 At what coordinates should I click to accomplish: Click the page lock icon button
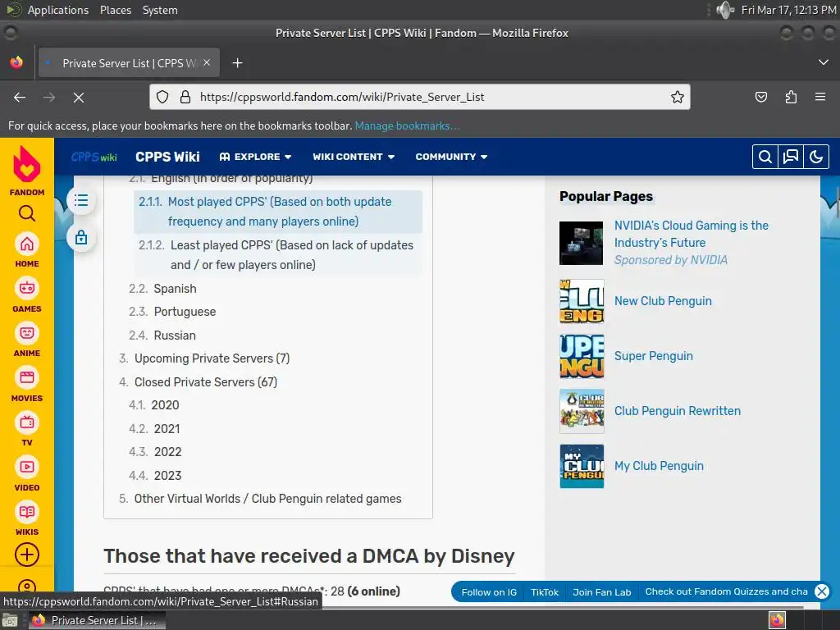(81, 237)
